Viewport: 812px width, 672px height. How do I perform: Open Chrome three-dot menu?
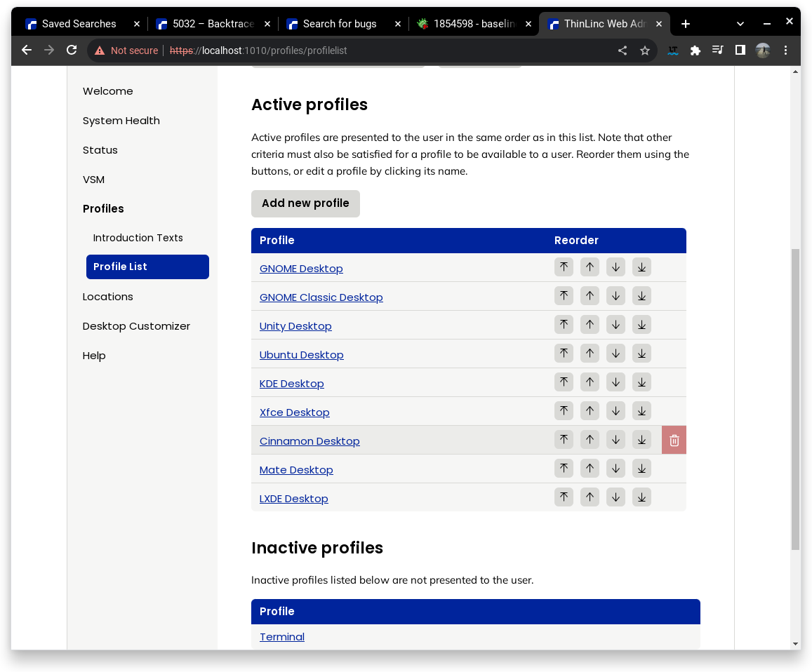click(x=785, y=51)
